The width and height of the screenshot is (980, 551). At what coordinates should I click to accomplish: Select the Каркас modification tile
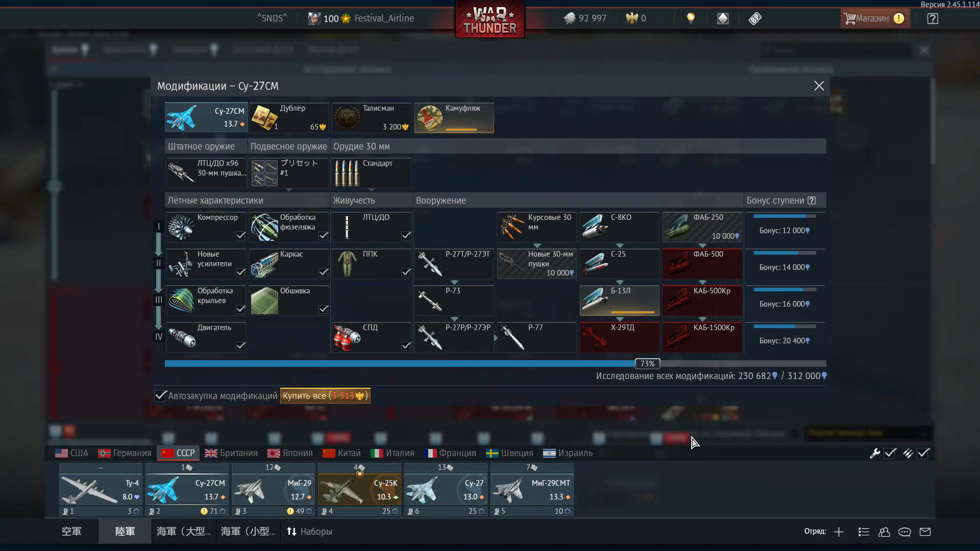pos(289,263)
